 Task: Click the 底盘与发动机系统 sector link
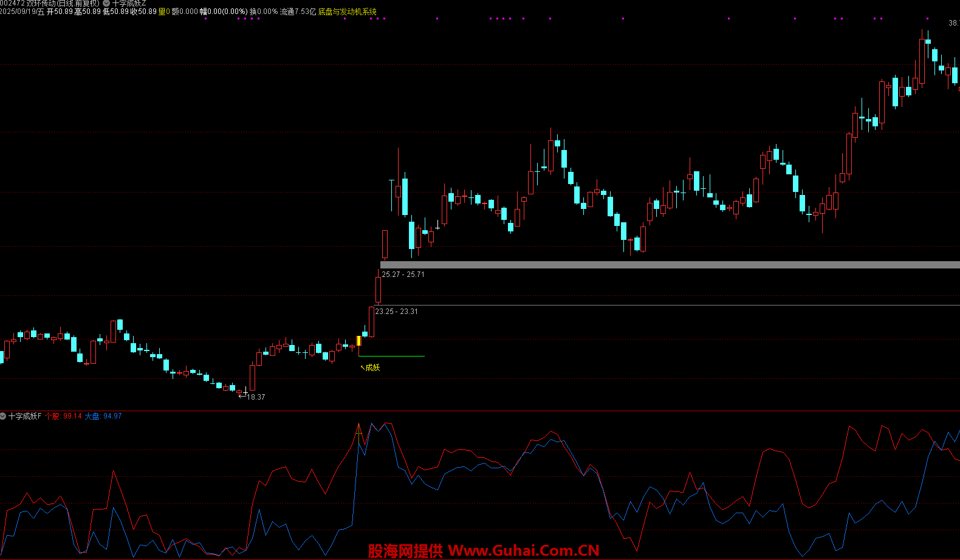tap(348, 12)
